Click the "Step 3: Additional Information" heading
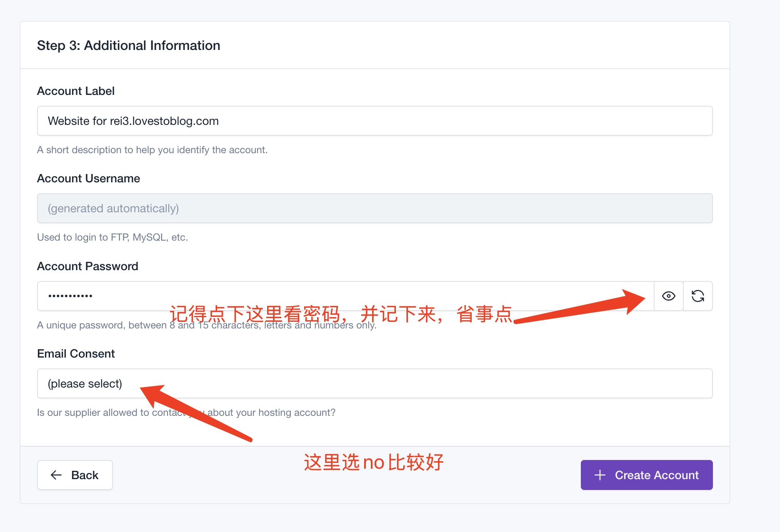780x532 pixels. pyautogui.click(x=128, y=45)
